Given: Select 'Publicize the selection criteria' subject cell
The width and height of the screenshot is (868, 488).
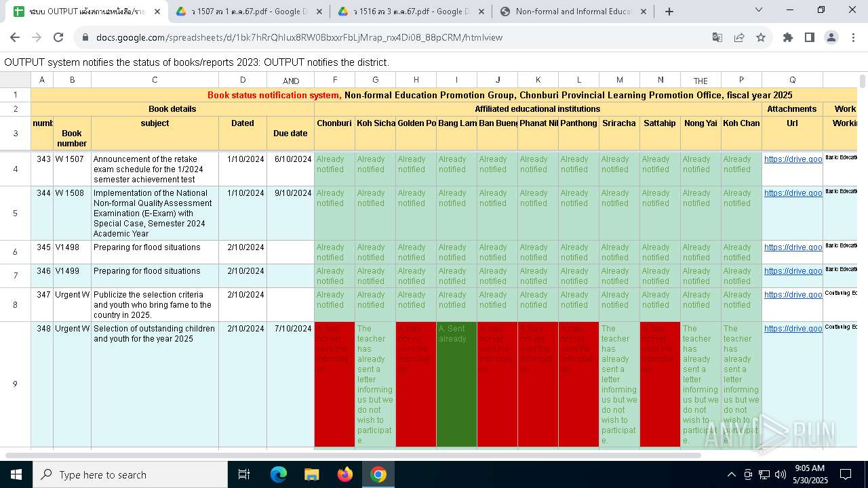Looking at the screenshot, I should (x=155, y=305).
